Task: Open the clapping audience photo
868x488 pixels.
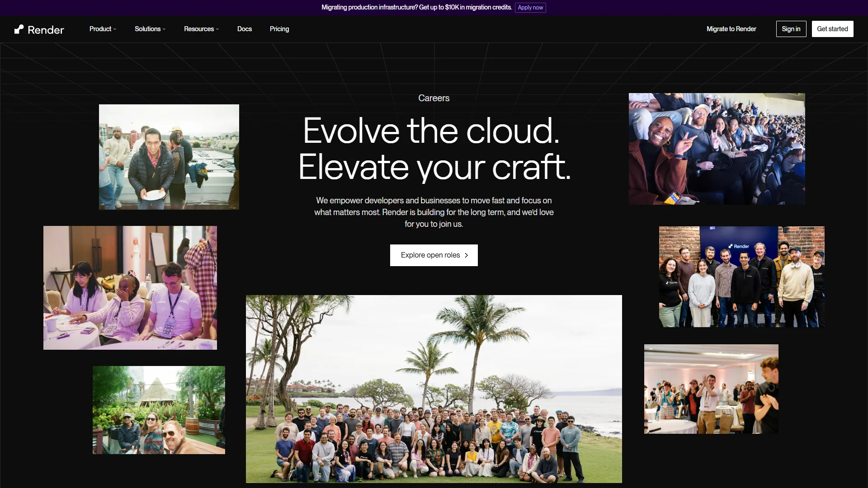Action: click(711, 389)
